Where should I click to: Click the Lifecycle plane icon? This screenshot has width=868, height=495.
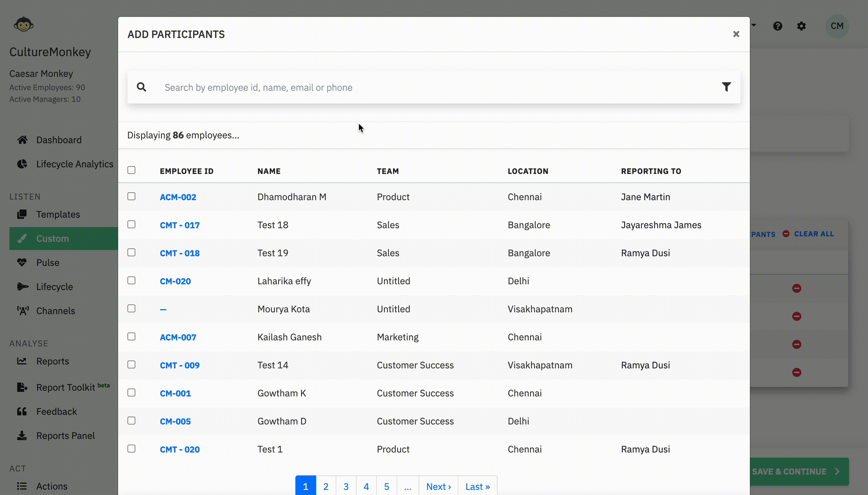[x=22, y=287]
